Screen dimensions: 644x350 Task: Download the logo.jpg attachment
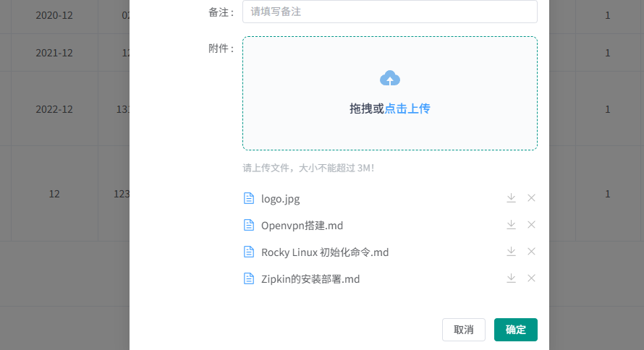[511, 198]
